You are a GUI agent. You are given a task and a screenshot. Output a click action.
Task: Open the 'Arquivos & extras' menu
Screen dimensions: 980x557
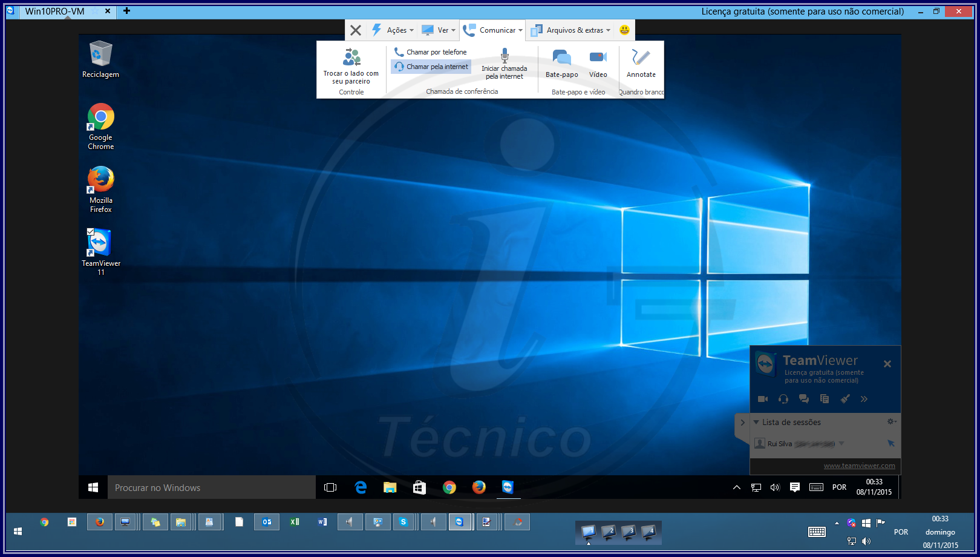click(570, 30)
